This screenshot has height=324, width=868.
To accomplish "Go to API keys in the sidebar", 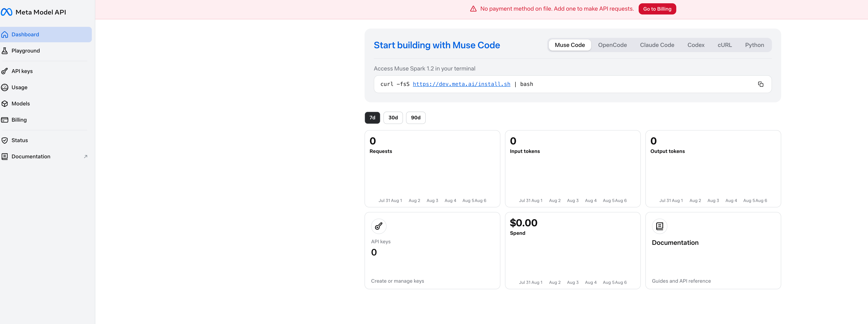I will point(46,71).
